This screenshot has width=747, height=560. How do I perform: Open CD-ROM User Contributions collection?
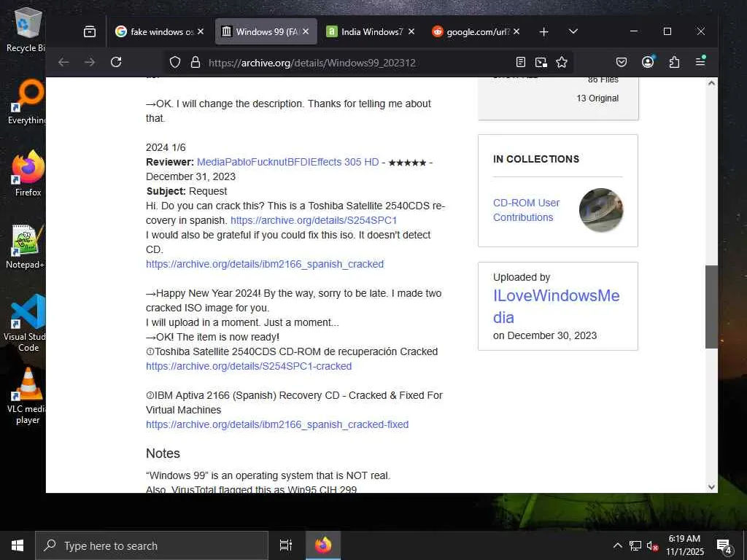coord(527,210)
